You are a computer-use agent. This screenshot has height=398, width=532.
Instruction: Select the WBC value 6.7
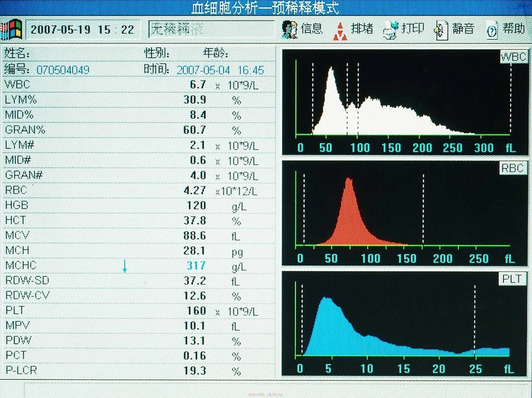[198, 85]
